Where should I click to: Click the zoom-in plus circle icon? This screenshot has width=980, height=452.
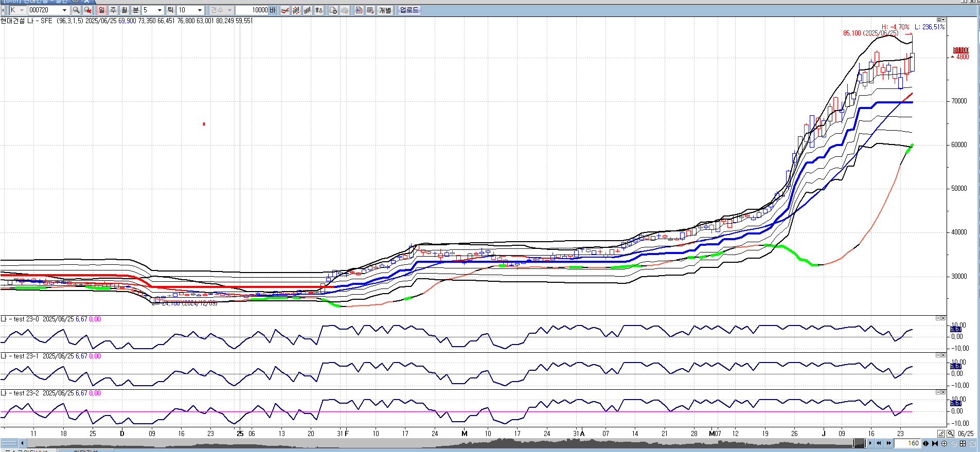point(944,443)
